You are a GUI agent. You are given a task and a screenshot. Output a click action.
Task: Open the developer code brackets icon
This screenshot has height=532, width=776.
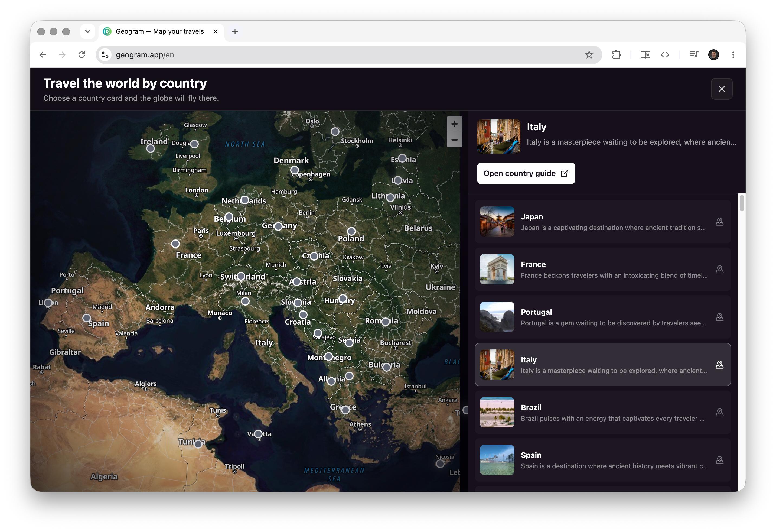[664, 55]
